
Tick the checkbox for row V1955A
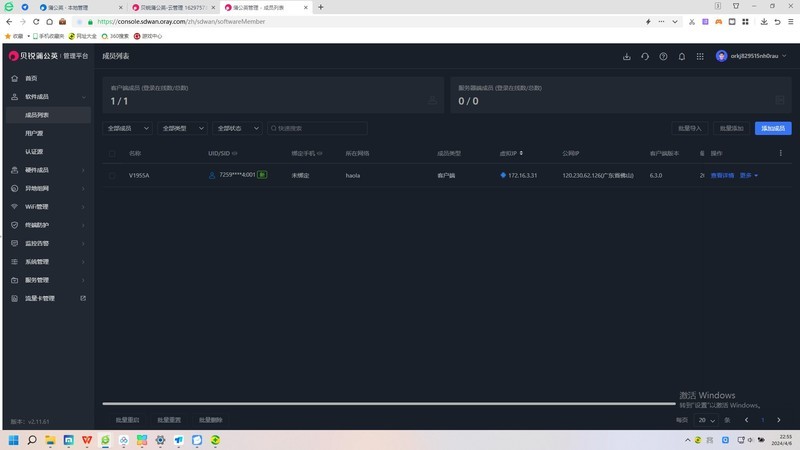coord(112,176)
